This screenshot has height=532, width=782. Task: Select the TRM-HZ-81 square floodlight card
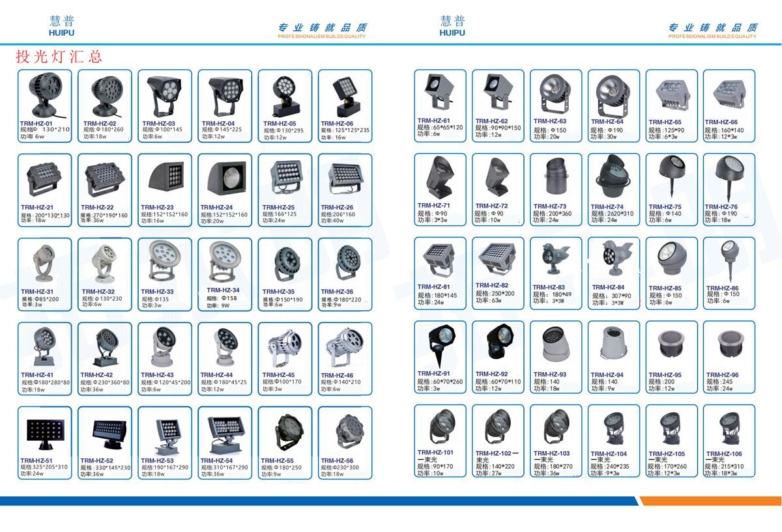[441, 272]
